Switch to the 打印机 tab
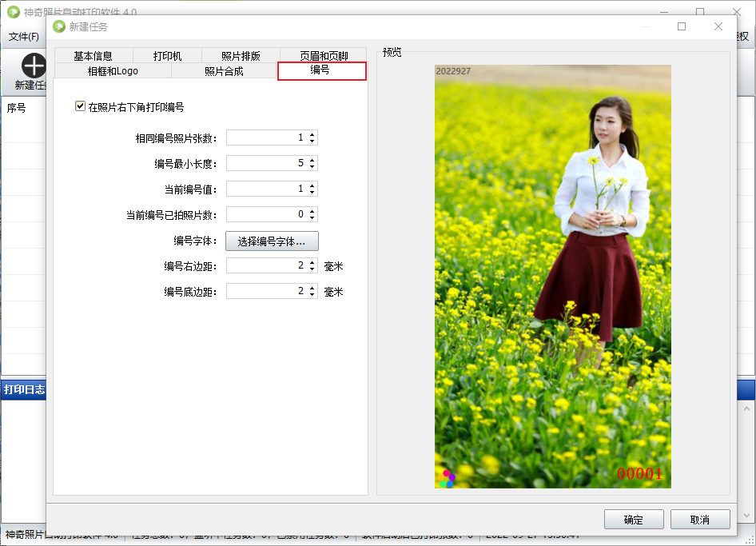756x546 pixels. (167, 56)
